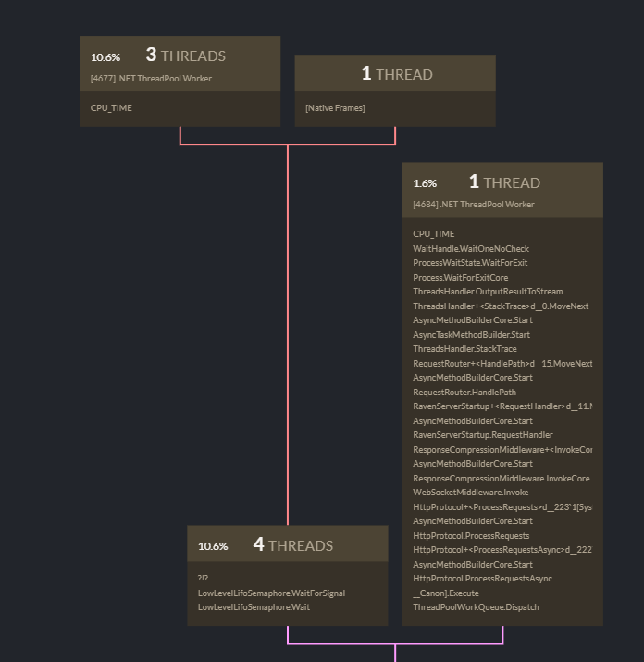Click the [4684] .NET ThreadPool Worker label
Image resolution: width=644 pixels, height=662 pixels.
(474, 205)
